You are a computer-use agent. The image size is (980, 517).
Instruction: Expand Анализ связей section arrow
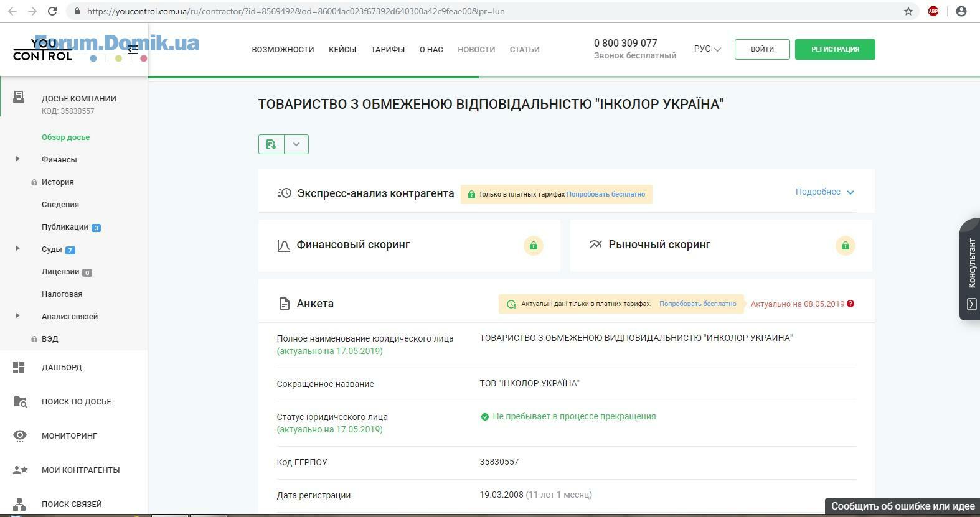pyautogui.click(x=17, y=316)
